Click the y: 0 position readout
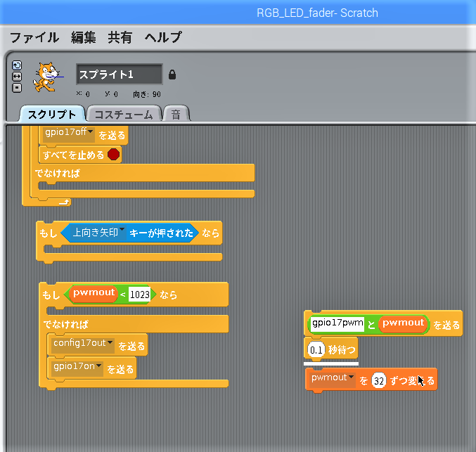This screenshot has height=452, width=476. click(x=111, y=94)
